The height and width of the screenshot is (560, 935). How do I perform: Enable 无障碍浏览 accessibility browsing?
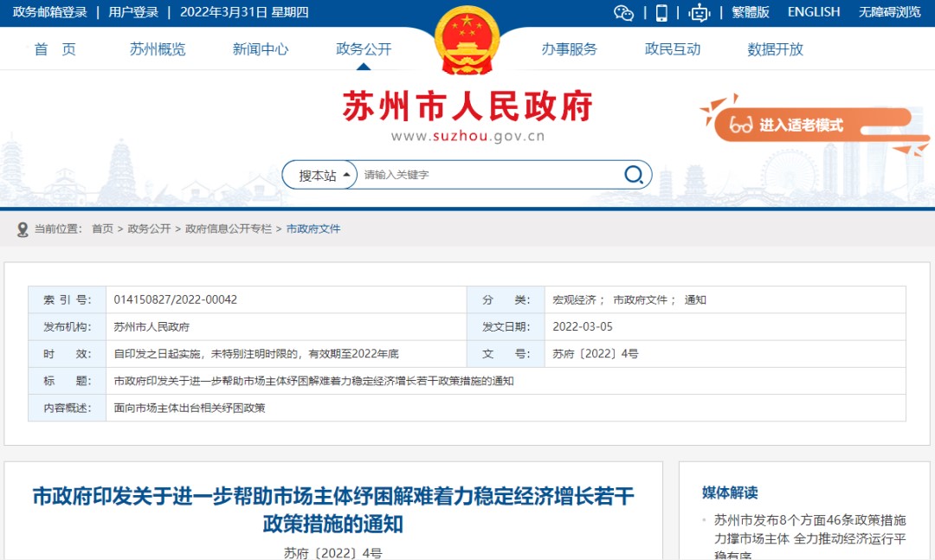point(889,12)
